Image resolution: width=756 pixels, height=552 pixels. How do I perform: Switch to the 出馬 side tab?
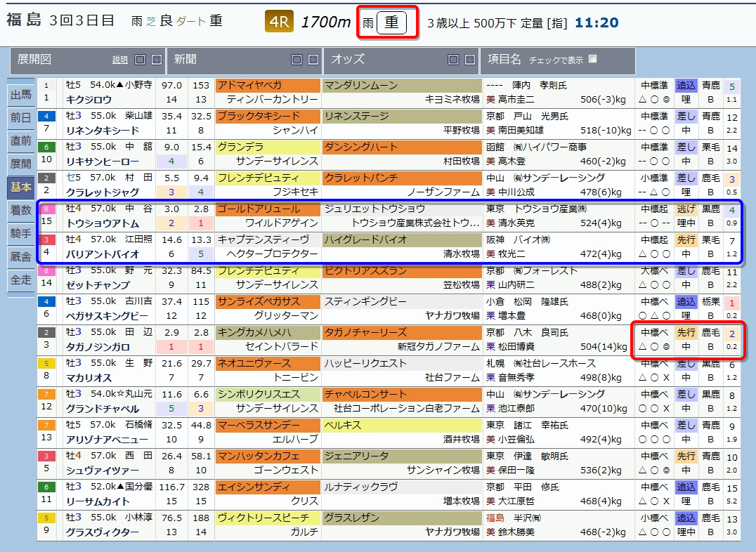[x=21, y=95]
